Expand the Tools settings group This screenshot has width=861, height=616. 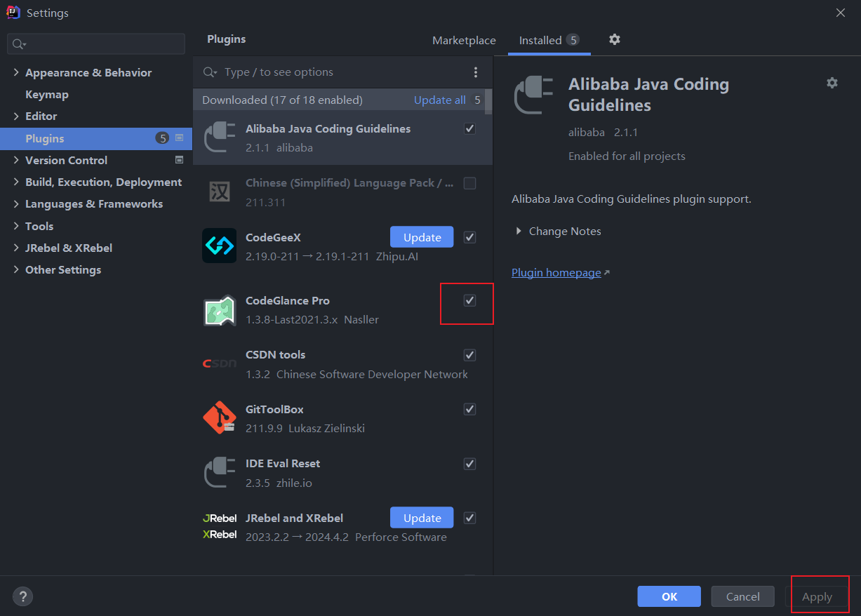click(x=16, y=226)
